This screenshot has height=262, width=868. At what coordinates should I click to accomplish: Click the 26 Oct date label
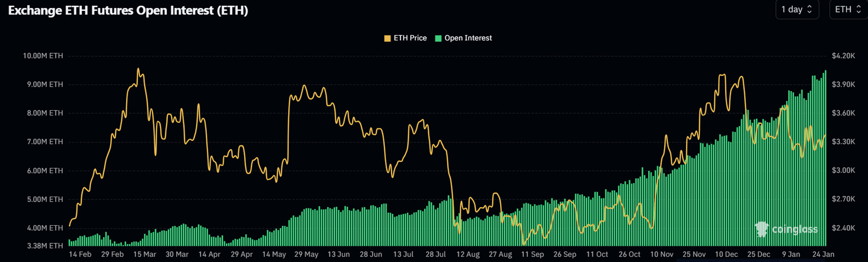click(630, 255)
